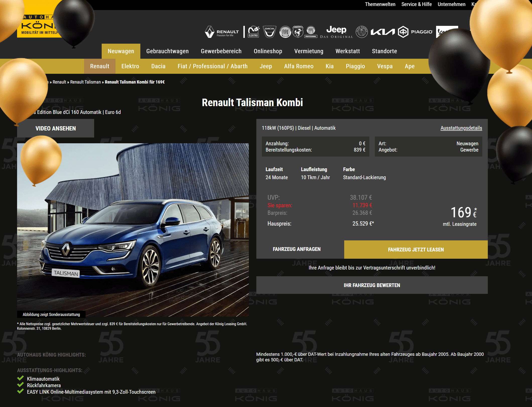This screenshot has height=407, width=532.
Task: Open the Ausstattungsdetails link
Action: coord(461,128)
